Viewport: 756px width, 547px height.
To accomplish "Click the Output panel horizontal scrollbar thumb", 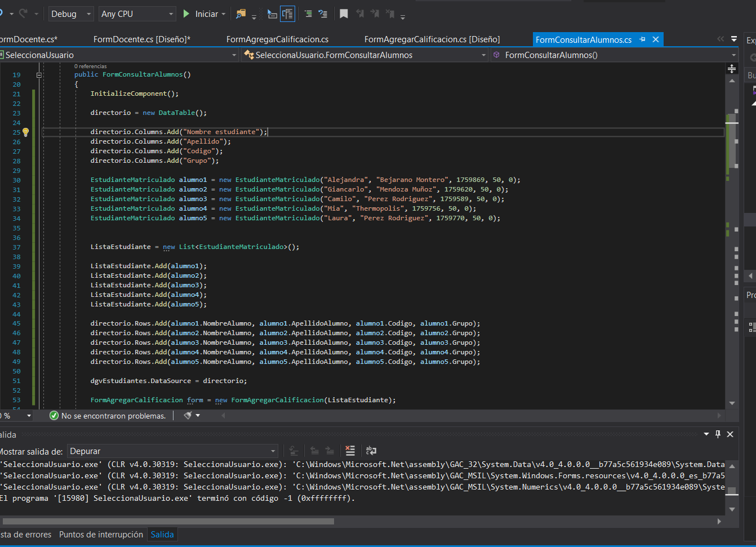I will 168,521.
